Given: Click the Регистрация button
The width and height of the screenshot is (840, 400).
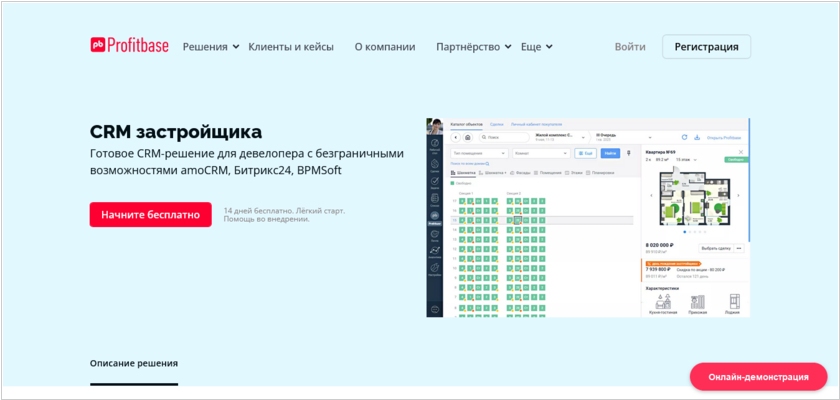Looking at the screenshot, I should point(706,47).
